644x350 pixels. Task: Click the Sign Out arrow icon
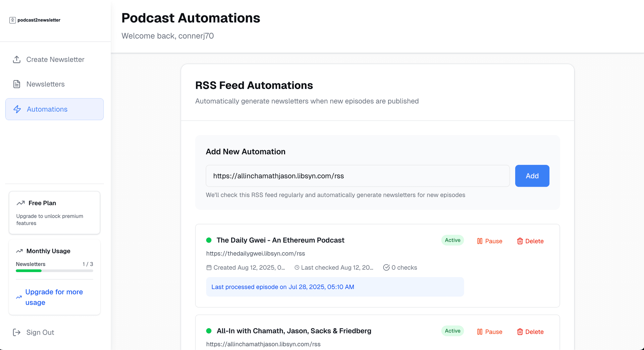[17, 333]
